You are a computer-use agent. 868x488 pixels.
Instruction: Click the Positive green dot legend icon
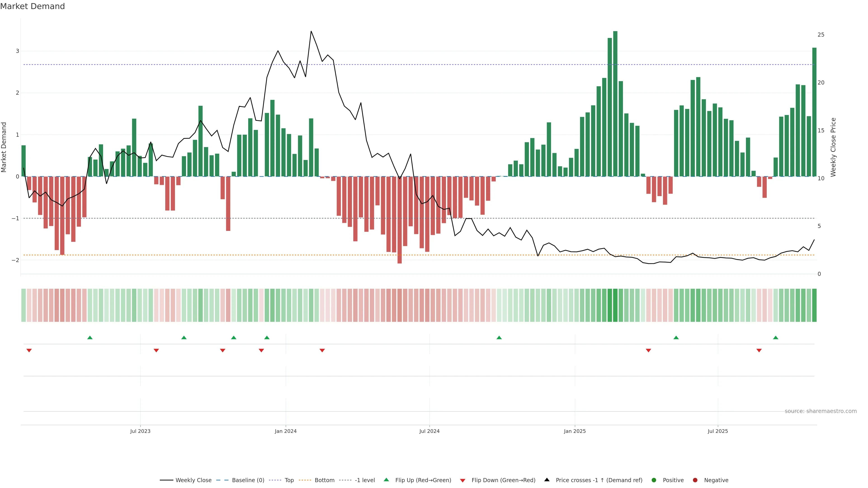click(x=654, y=480)
